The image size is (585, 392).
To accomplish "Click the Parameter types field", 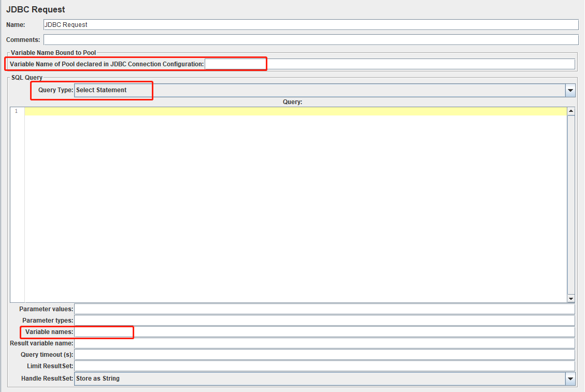I will pos(324,321).
